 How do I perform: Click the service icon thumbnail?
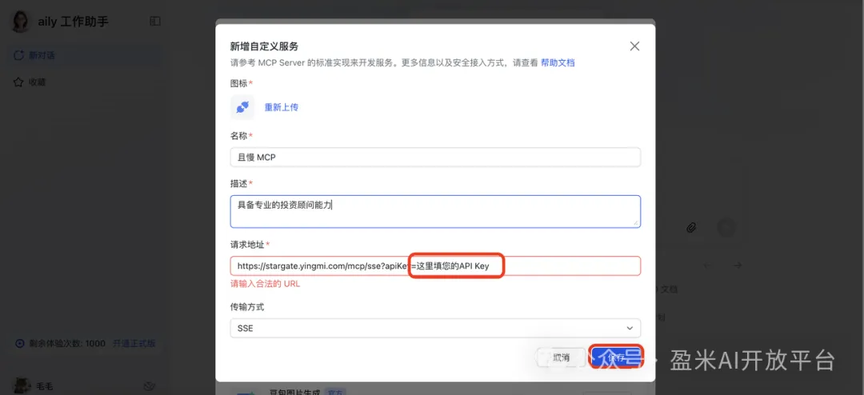point(242,107)
